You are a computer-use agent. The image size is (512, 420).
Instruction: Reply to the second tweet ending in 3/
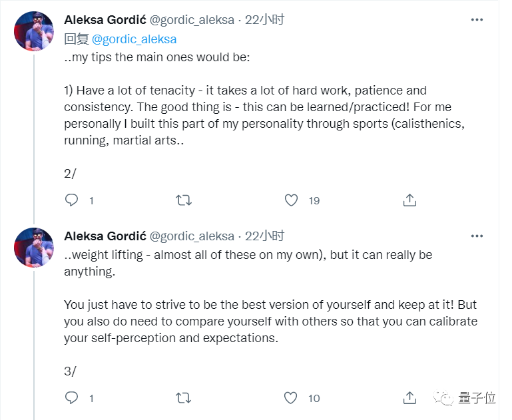tap(72, 398)
